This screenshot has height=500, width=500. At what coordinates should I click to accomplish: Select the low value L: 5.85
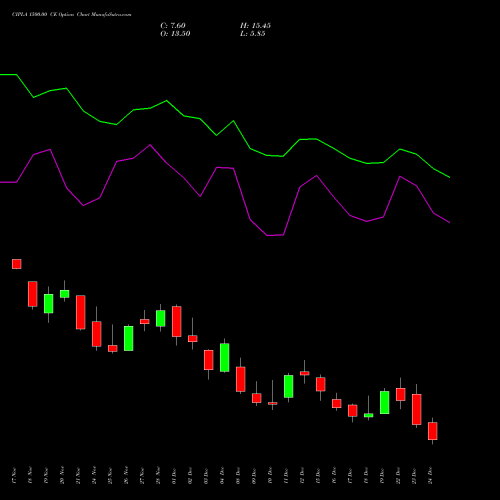click(x=253, y=34)
